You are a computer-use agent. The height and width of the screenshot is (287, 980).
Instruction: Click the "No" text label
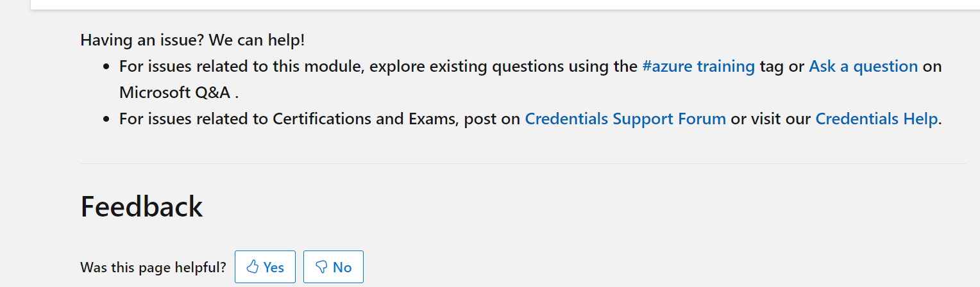point(342,268)
